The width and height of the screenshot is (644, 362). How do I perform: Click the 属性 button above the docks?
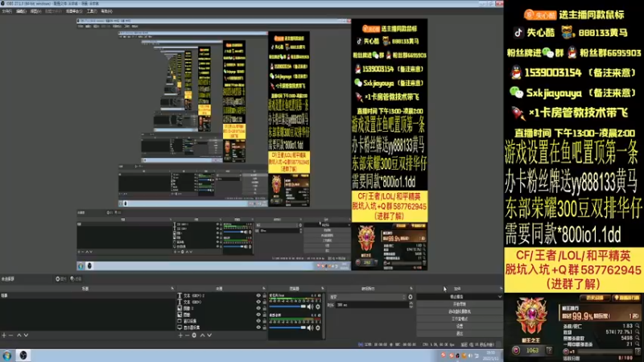61,279
